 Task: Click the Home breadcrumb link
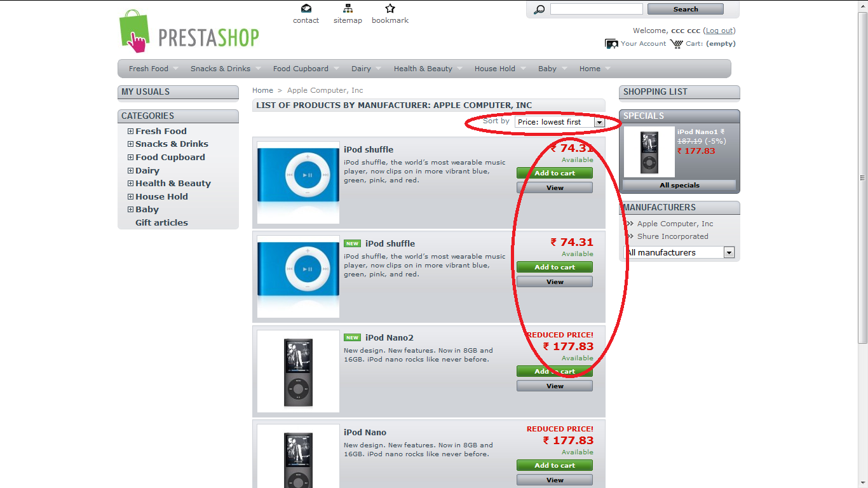coord(262,90)
